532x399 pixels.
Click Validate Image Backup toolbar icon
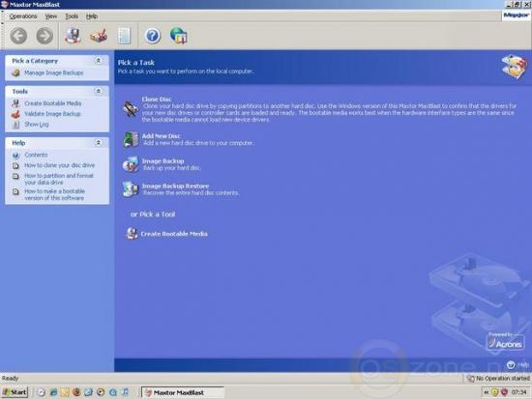tap(99, 36)
